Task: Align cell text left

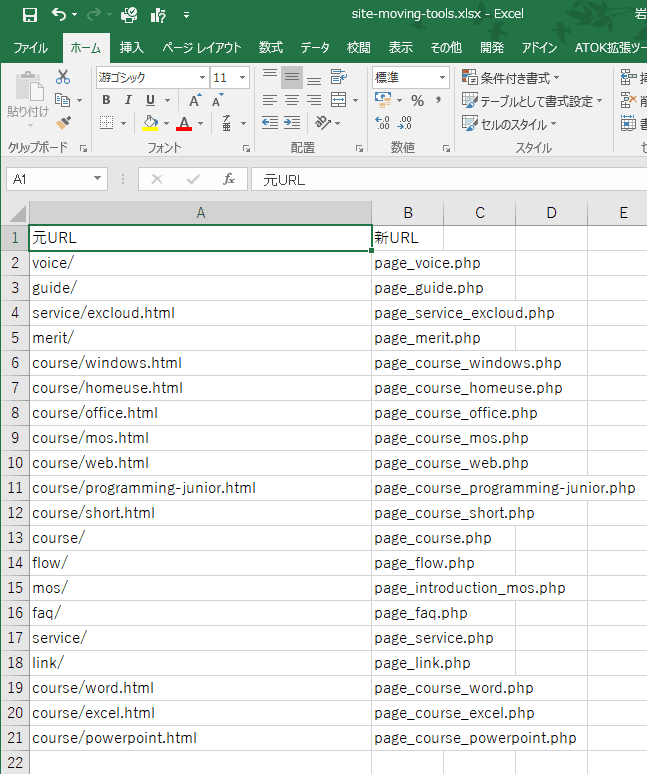Action: pyautogui.click(x=270, y=100)
